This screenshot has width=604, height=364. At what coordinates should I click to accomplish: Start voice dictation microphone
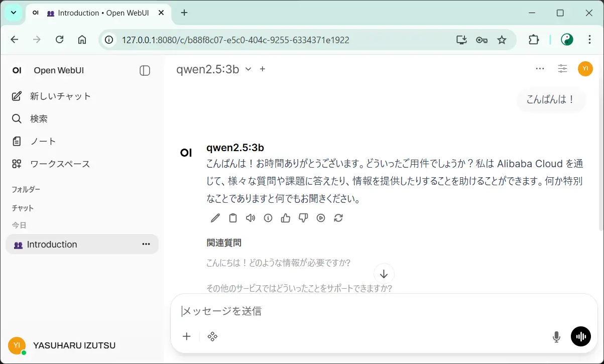pyautogui.click(x=556, y=337)
